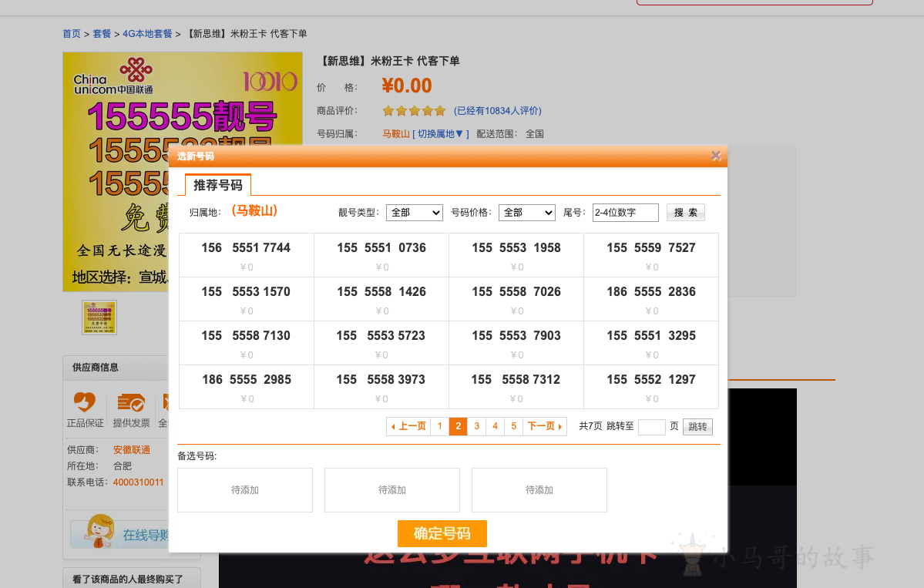Open the 已经有10834人评价 reviews link

click(497, 111)
